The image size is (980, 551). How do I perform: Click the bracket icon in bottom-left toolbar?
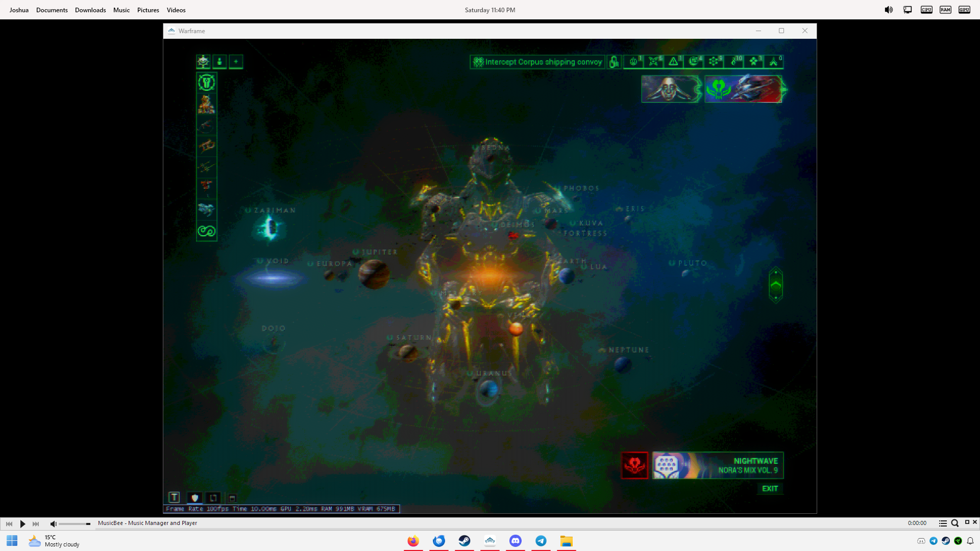coord(213,498)
